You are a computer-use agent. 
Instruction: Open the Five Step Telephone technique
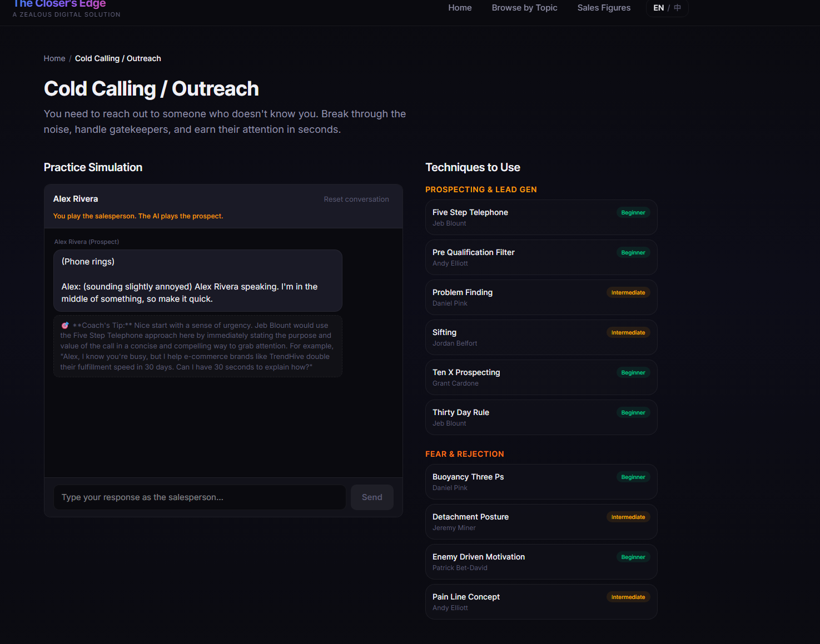click(x=540, y=217)
